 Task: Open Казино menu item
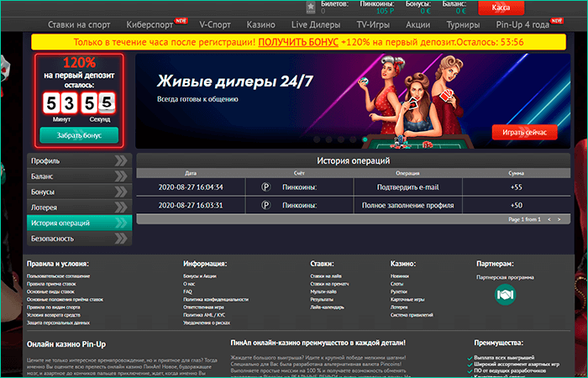click(x=261, y=24)
